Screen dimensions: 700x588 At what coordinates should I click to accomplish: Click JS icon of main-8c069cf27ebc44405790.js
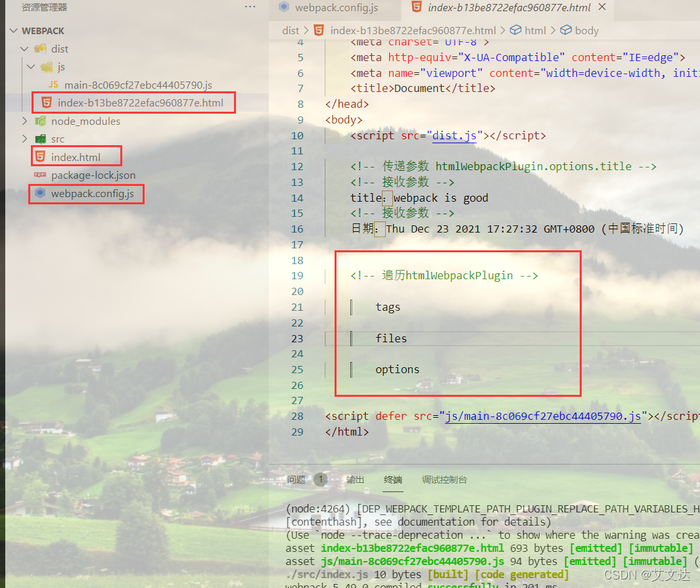pyautogui.click(x=53, y=84)
